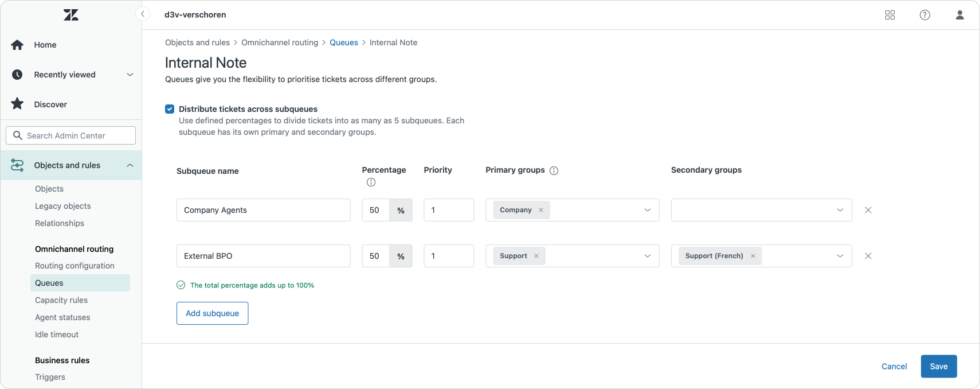Remove the Company Agents subqueue row
The image size is (980, 389).
coord(868,210)
